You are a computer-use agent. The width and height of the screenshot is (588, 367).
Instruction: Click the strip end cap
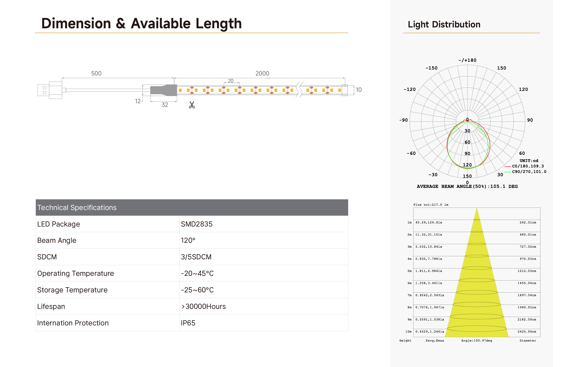point(345,90)
